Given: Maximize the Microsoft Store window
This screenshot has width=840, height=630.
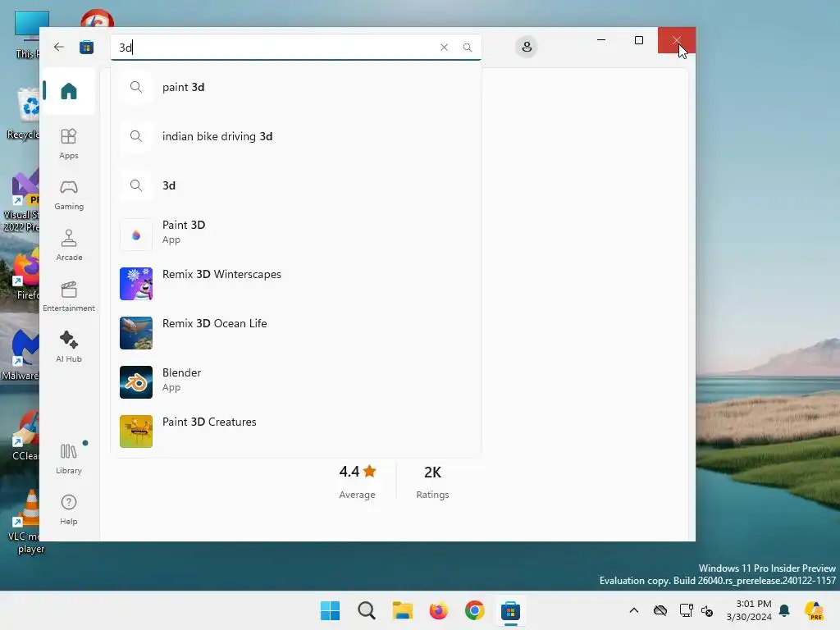Looking at the screenshot, I should (638, 40).
